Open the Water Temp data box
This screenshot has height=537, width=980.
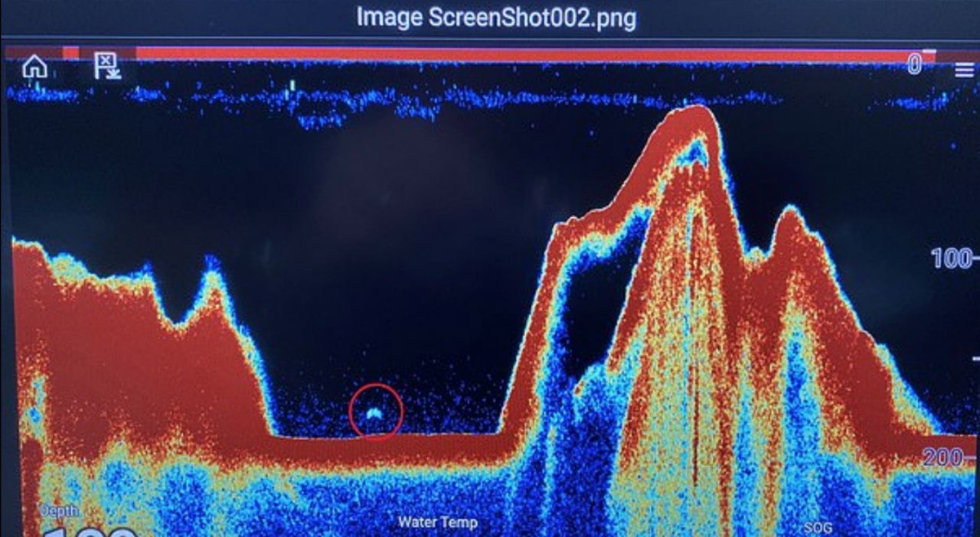pos(437,523)
